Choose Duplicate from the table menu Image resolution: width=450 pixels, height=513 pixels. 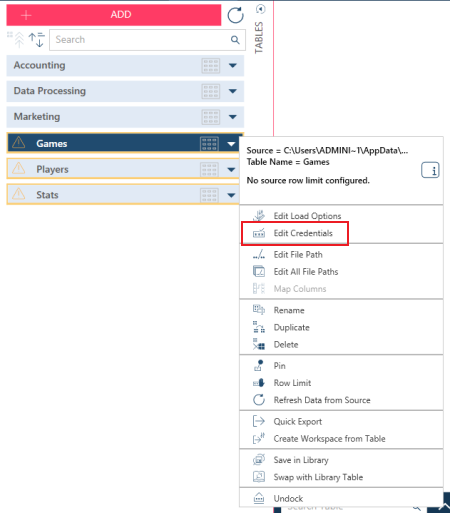[x=341, y=327]
